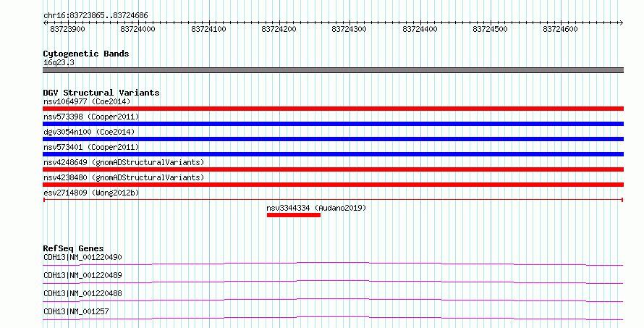Click ruler position 83723900
The width and height of the screenshot is (644, 328).
[67, 29]
